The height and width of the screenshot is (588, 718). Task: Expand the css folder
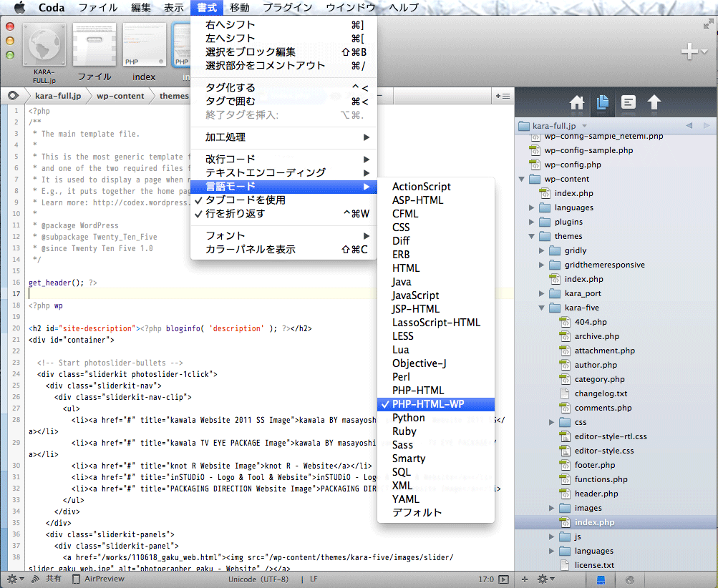coord(552,422)
